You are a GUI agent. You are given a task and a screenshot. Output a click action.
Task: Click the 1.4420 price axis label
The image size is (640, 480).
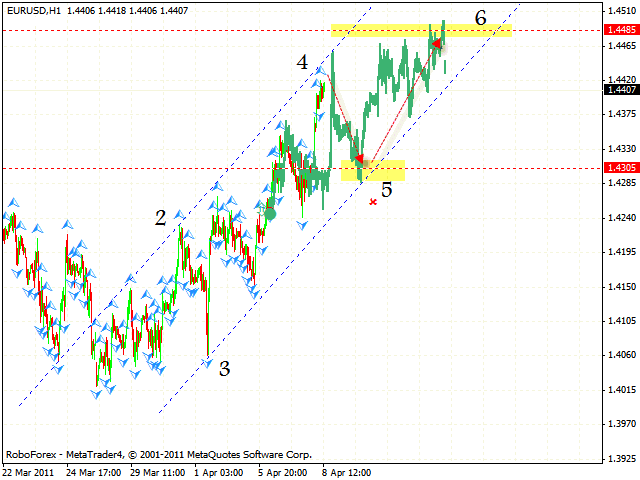tap(622, 79)
